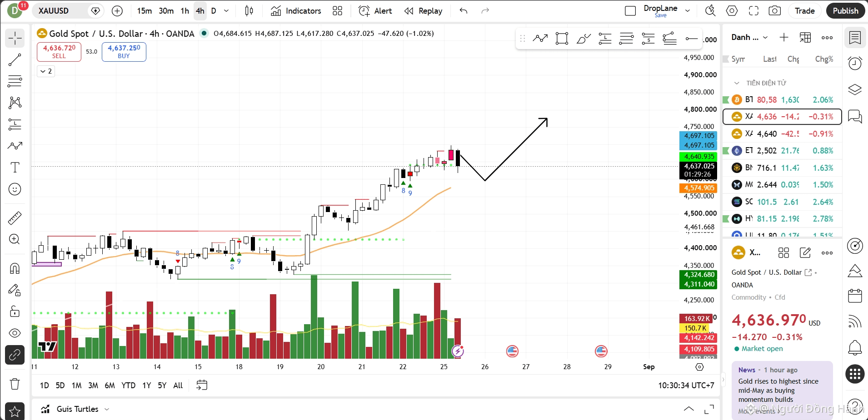868x420 pixels.
Task: Enter fullscreen mode
Action: [754, 11]
